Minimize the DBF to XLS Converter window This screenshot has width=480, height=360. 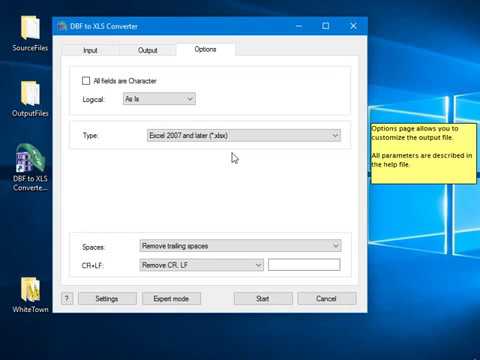(x=299, y=26)
